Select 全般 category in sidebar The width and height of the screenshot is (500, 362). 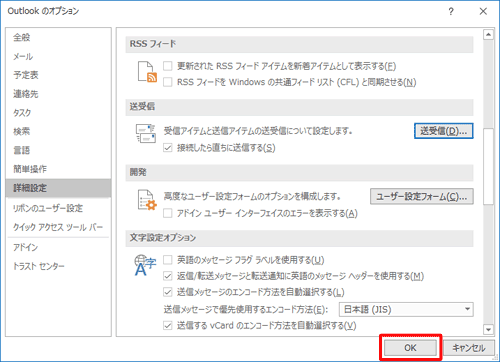tap(58, 37)
